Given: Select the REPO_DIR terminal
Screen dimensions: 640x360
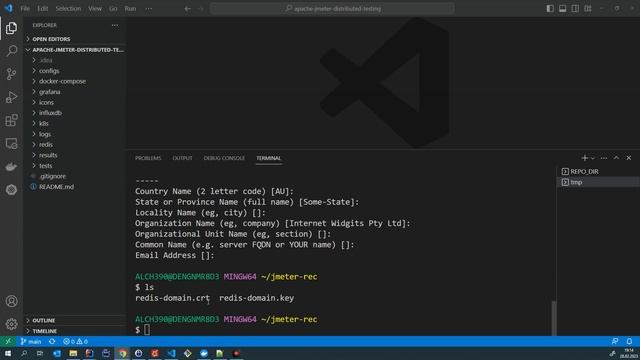Looking at the screenshot, I should coord(598,171).
